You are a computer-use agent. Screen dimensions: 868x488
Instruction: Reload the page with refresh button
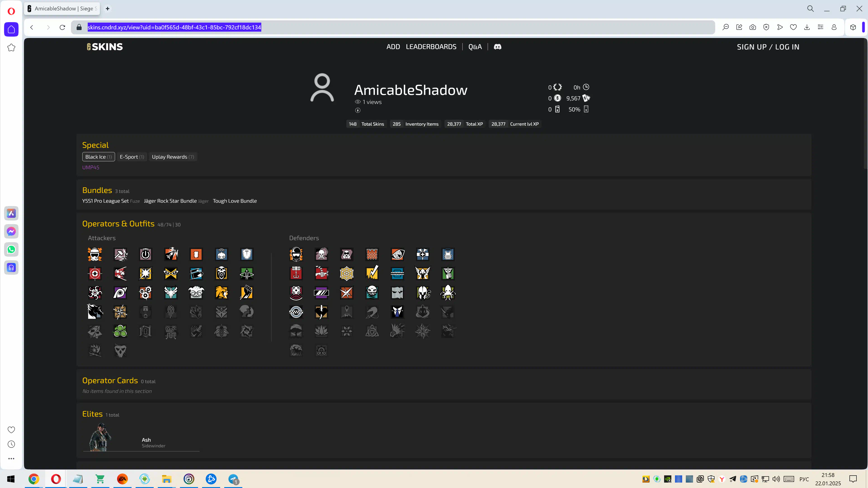[x=62, y=27]
